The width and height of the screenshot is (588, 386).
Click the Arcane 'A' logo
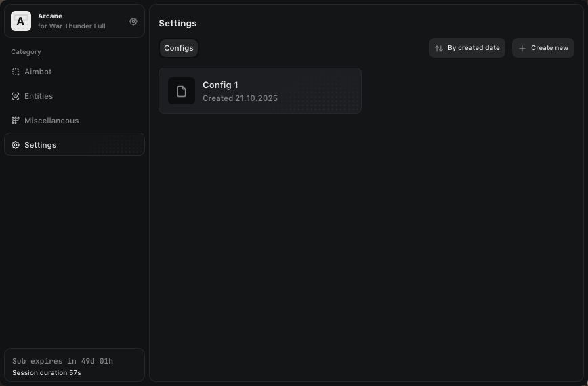point(21,22)
